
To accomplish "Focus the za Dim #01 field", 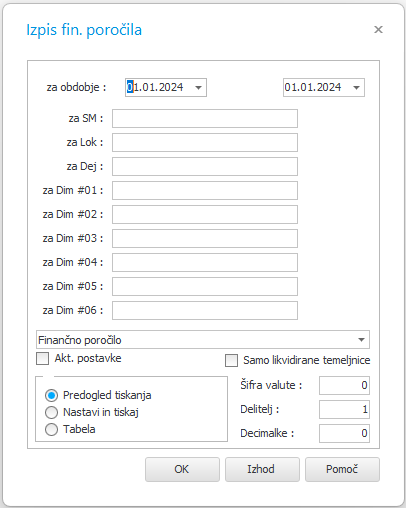I will [205, 190].
